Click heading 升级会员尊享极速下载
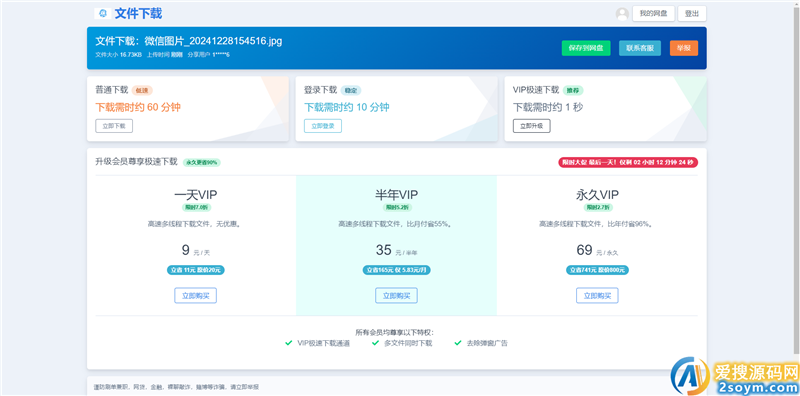 tap(136, 162)
